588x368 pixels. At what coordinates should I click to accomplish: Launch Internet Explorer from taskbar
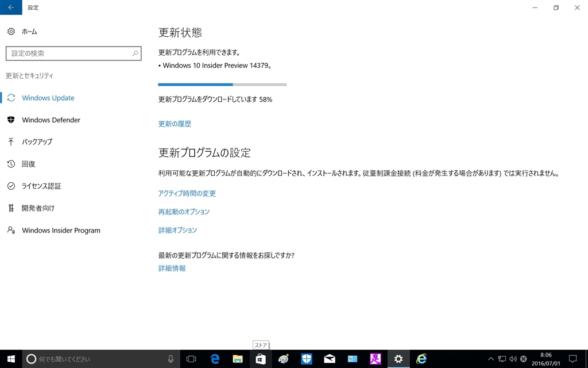pos(421,359)
